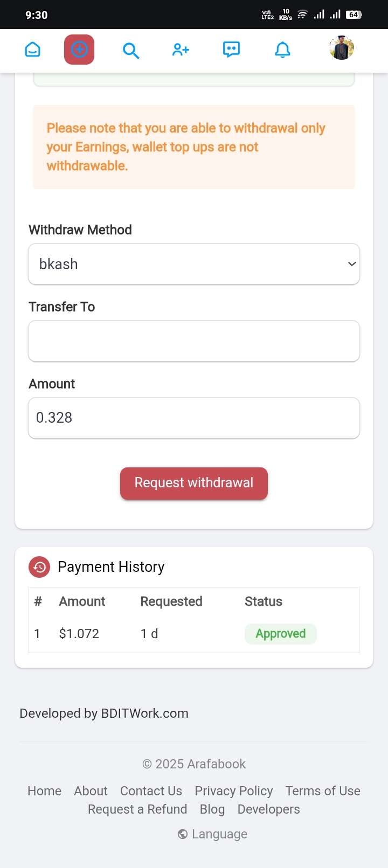Screen dimensions: 388x868
Task: Open the profile avatar menu
Action: pyautogui.click(x=342, y=48)
